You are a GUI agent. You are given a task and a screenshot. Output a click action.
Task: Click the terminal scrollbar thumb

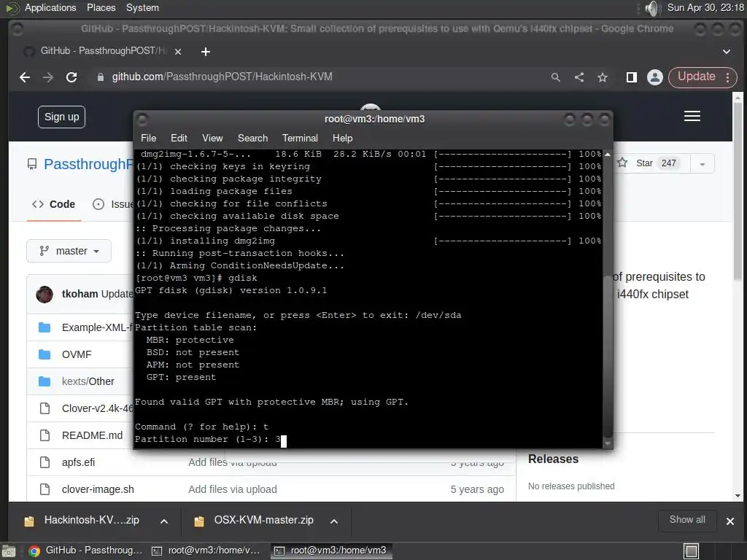click(x=608, y=357)
